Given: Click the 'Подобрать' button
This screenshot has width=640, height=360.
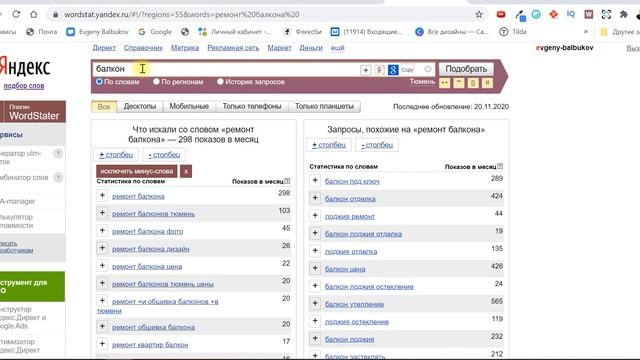Looking at the screenshot, I should pyautogui.click(x=466, y=69).
